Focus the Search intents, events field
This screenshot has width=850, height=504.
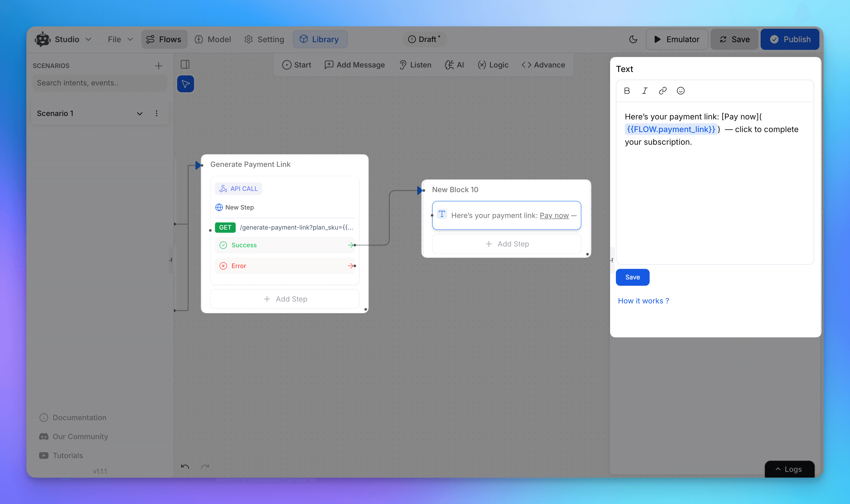click(x=100, y=83)
